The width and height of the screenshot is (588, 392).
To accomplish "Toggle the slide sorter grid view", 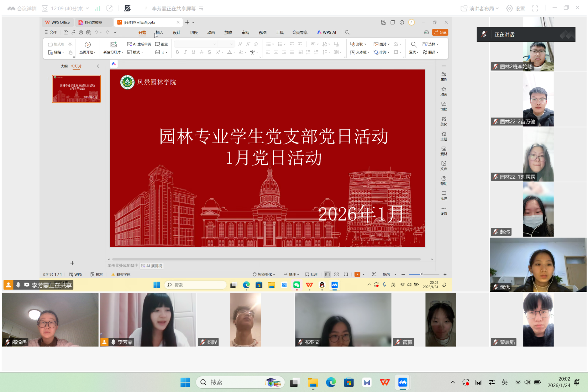I will [x=336, y=275].
